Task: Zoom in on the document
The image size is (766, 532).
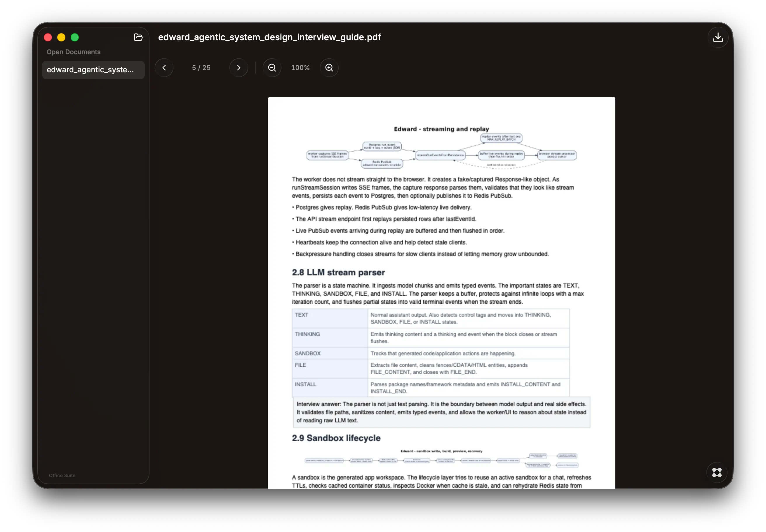Action: 329,68
